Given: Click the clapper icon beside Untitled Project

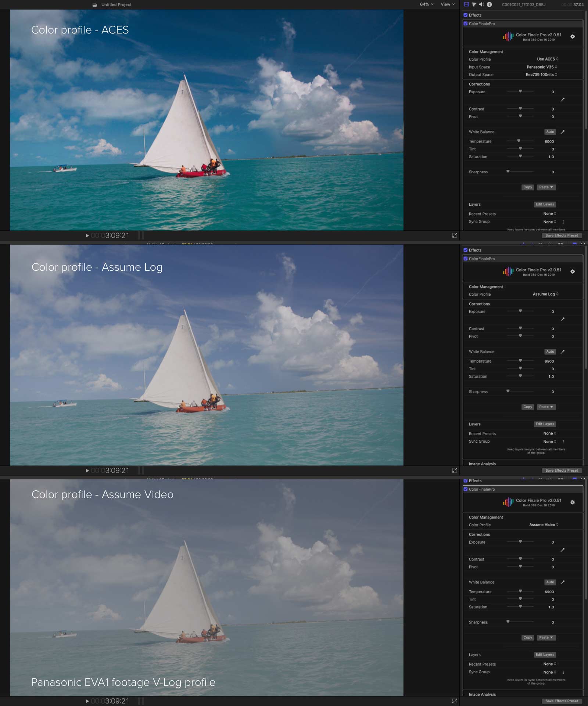Looking at the screenshot, I should 94,4.
